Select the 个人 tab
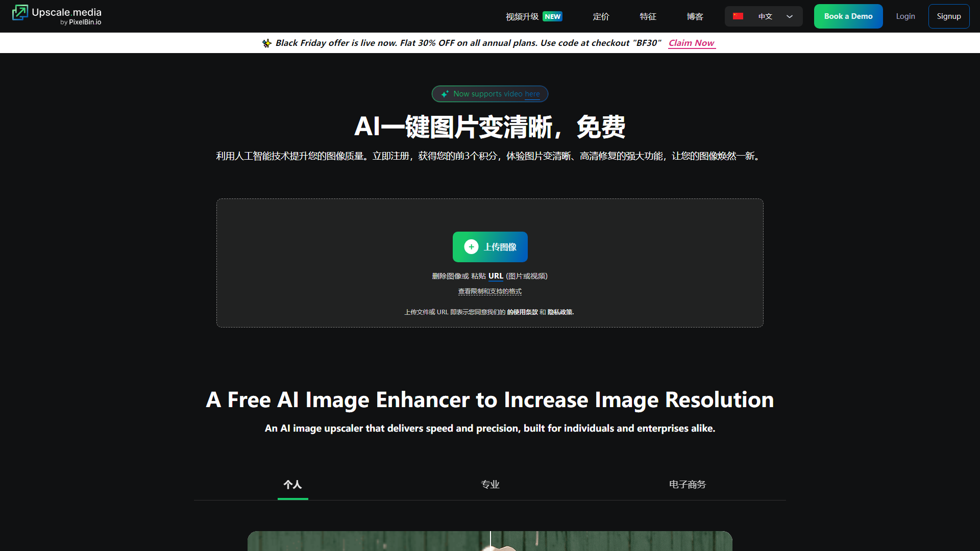Screen dimensions: 980x551 pos(292,484)
